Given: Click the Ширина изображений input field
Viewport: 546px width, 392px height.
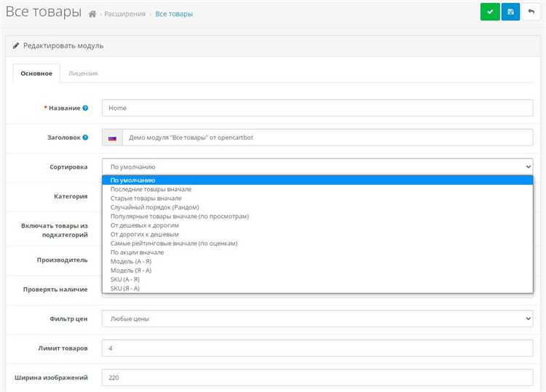Looking at the screenshot, I should [x=317, y=377].
